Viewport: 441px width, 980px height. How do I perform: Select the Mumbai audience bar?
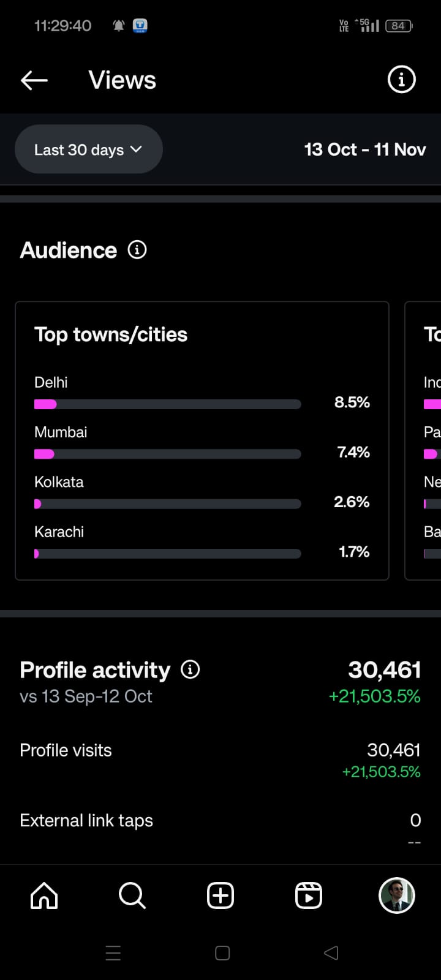(x=168, y=454)
